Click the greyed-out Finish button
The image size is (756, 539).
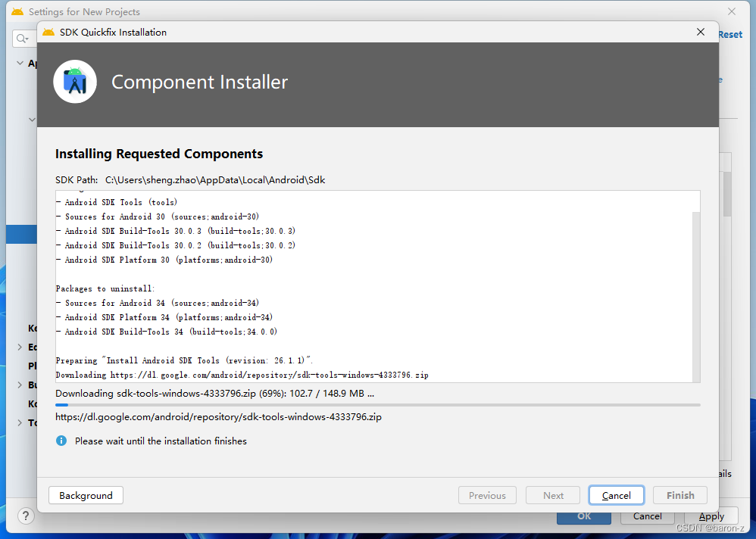pos(680,495)
